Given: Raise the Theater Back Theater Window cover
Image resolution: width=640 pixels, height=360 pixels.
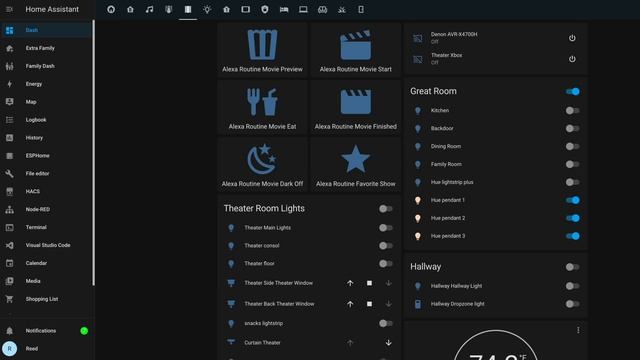Looking at the screenshot, I should (350, 304).
